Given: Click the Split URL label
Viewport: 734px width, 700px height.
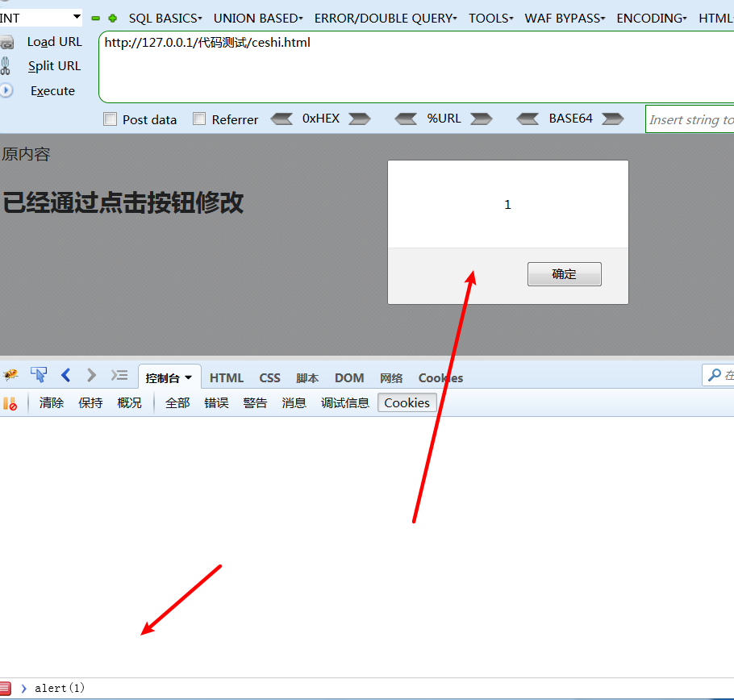Looking at the screenshot, I should 54,66.
